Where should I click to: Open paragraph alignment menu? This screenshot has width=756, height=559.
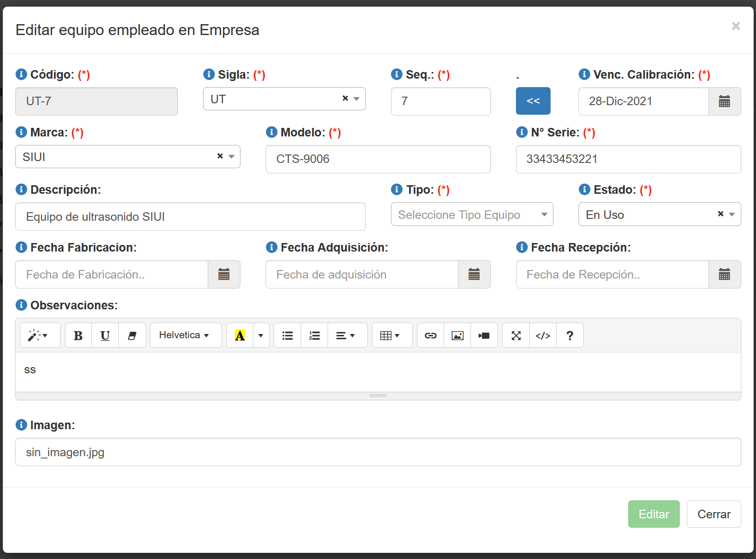346,335
